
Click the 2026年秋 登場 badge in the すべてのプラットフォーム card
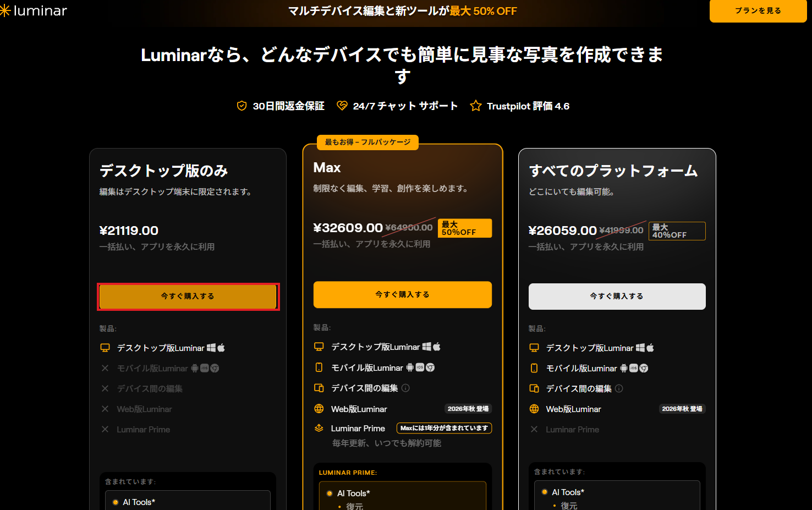[682, 409]
